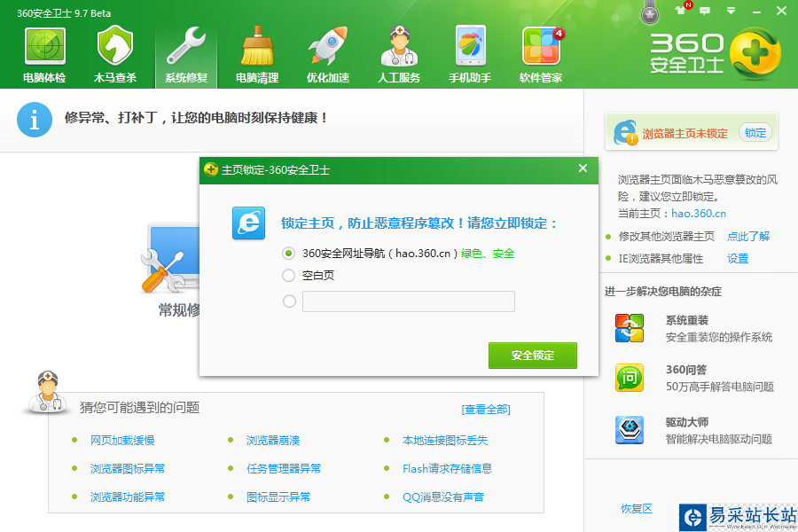
Task: Click the 点此了解 link
Action: click(748, 236)
